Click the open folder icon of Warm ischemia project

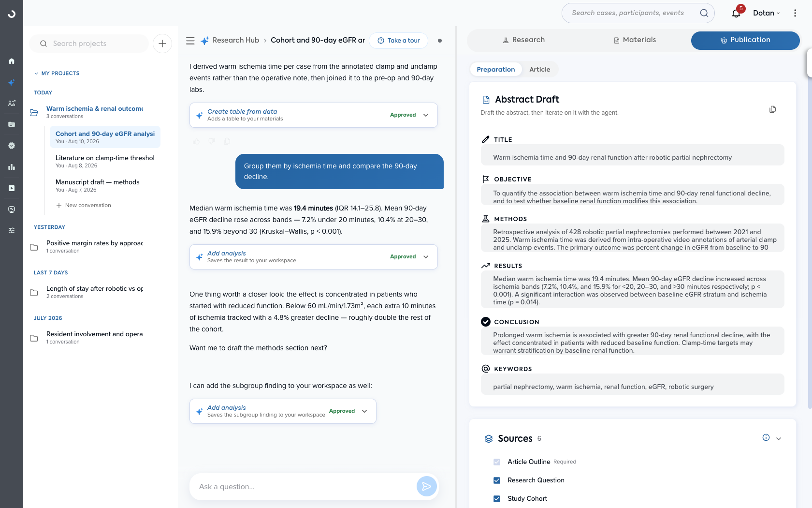34,112
